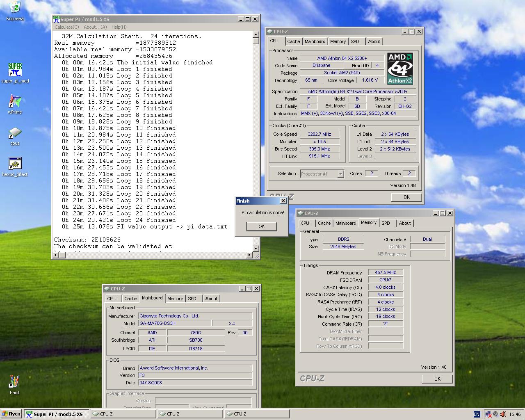Click the BIOS date 04/18/2008 field
525x420 pixels.
tap(195, 383)
